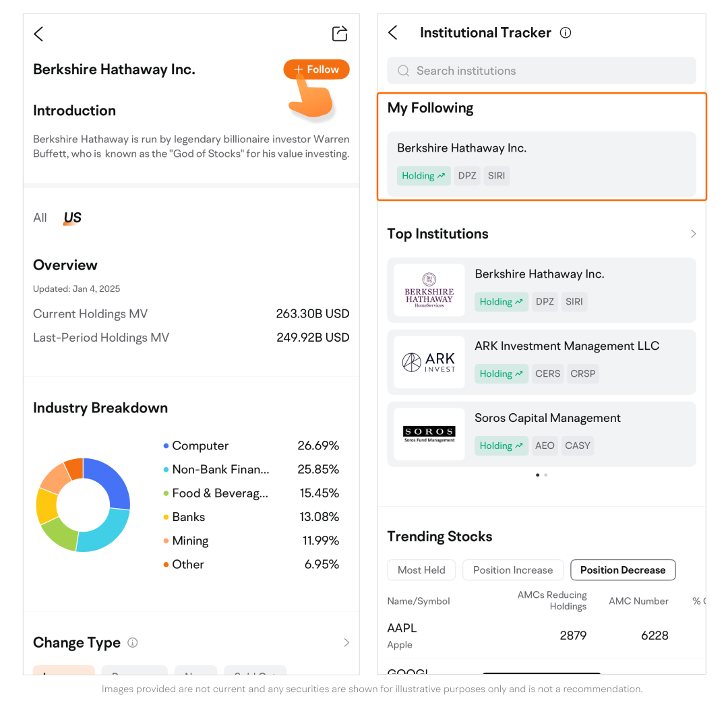728x709 pixels.
Task: Click the 249.92B USD last-period value
Action: [313, 338]
